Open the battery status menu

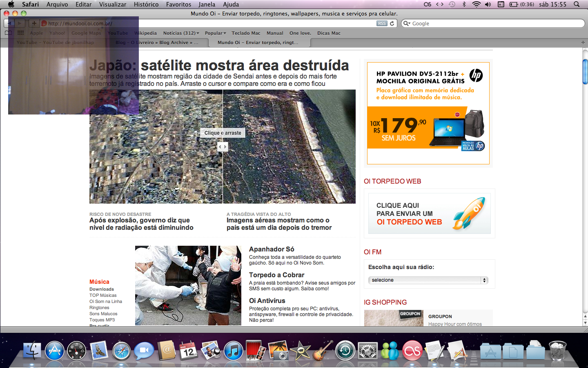521,4
